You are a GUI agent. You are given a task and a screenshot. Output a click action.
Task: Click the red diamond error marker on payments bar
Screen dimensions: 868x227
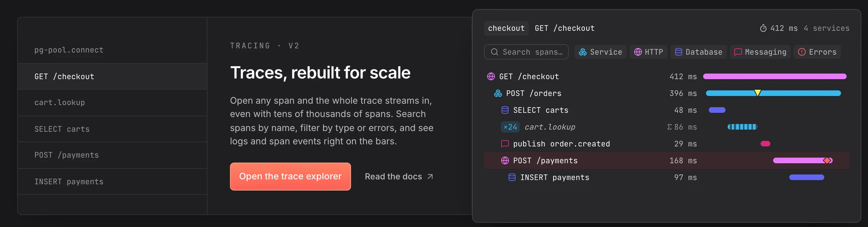click(x=827, y=160)
